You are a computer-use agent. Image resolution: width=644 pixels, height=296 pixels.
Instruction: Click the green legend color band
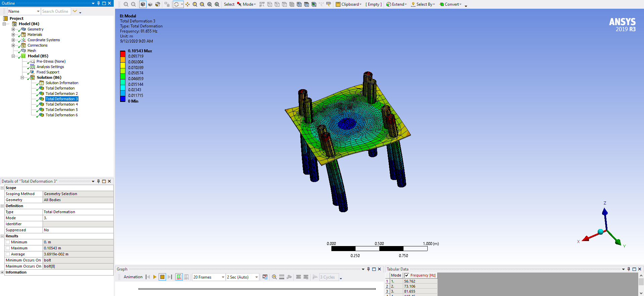tap(123, 76)
